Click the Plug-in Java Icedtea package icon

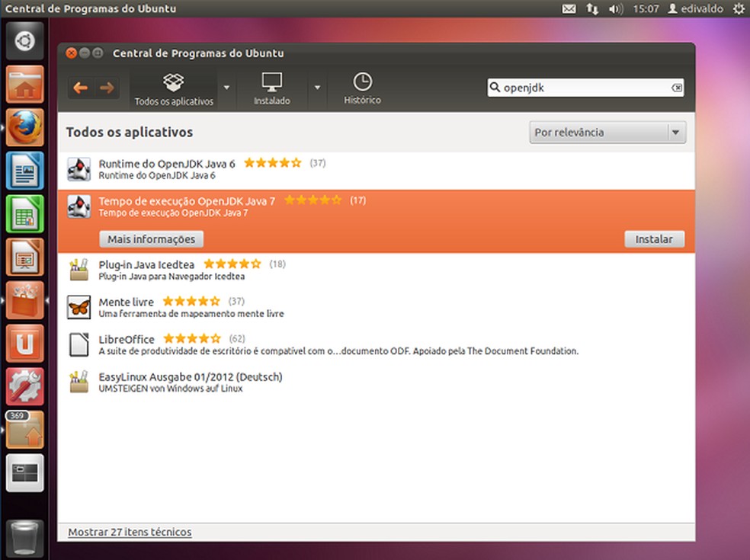pos(79,270)
